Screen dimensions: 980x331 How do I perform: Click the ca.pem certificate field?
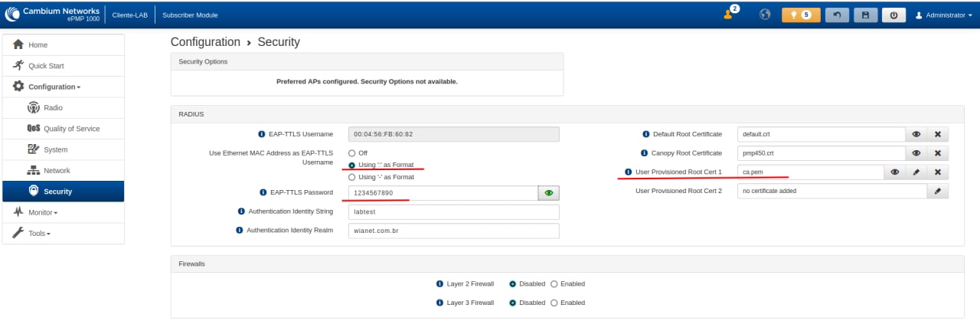[x=811, y=172]
